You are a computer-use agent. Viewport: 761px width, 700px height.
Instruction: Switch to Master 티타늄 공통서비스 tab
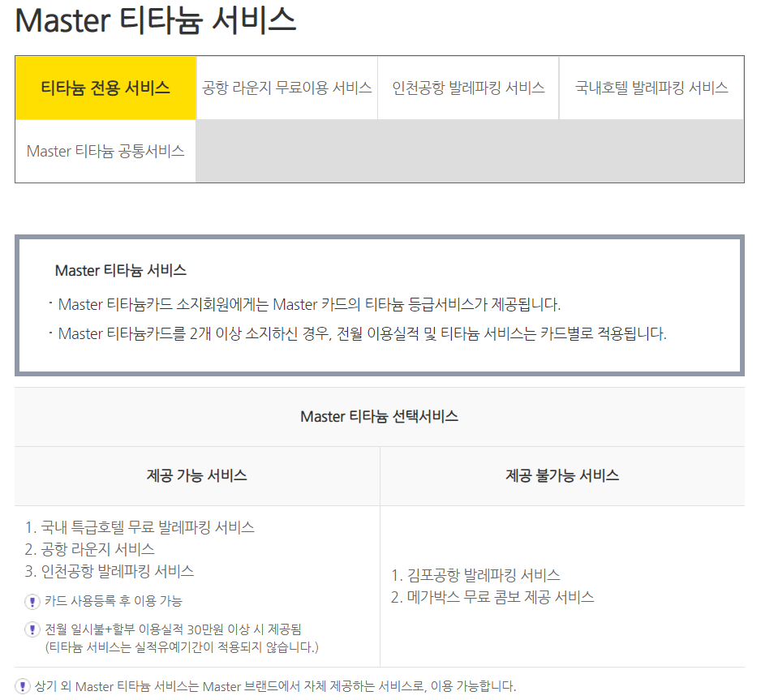[105, 151]
